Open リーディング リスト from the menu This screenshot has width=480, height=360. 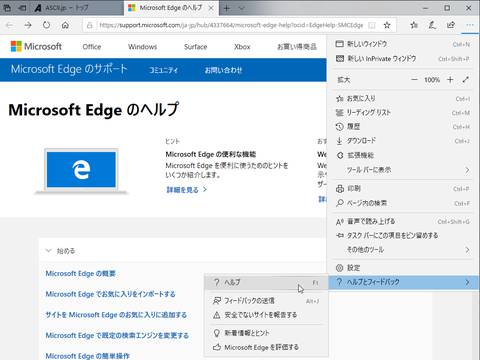point(403,113)
